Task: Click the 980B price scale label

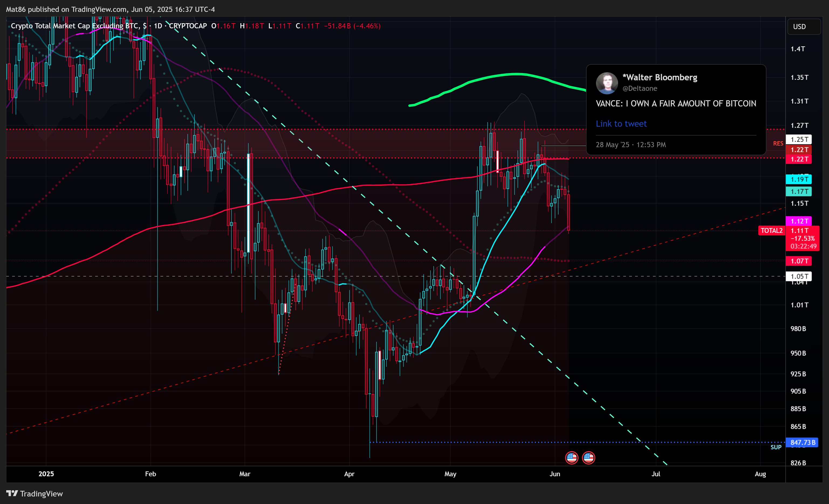Action: pyautogui.click(x=798, y=329)
